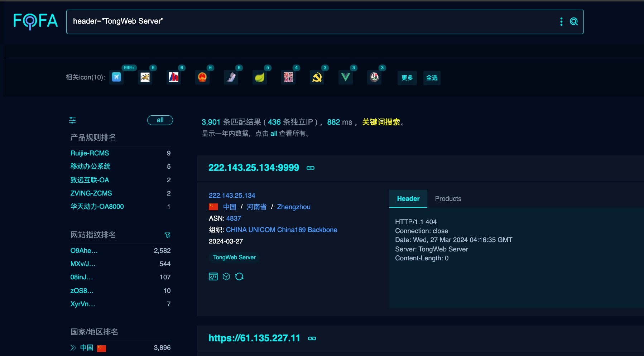Select the green V icon filter

point(345,77)
